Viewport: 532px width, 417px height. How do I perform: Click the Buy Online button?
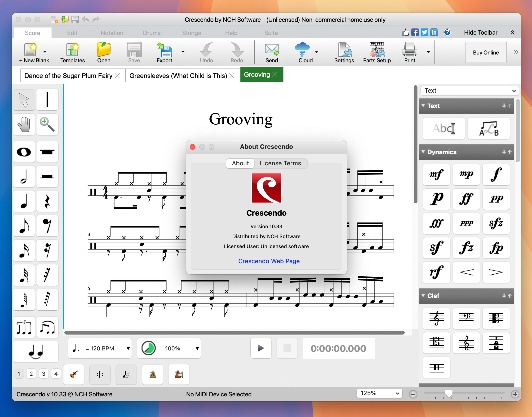(x=486, y=53)
